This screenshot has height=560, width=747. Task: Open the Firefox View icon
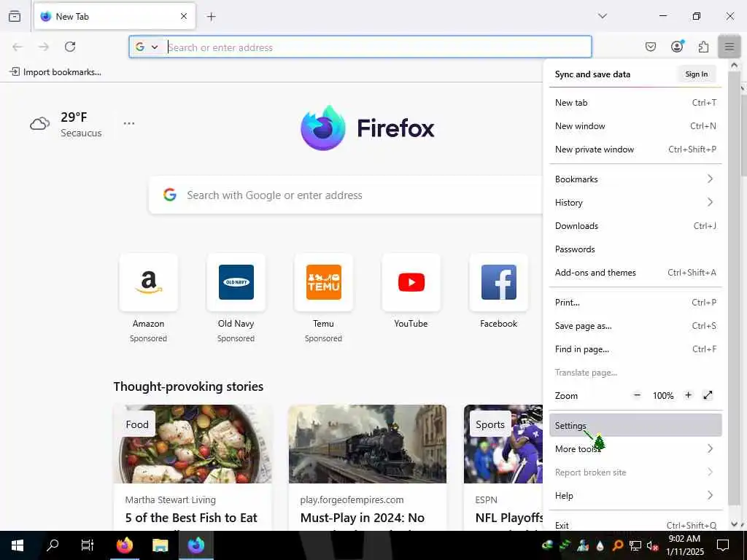[x=15, y=16]
